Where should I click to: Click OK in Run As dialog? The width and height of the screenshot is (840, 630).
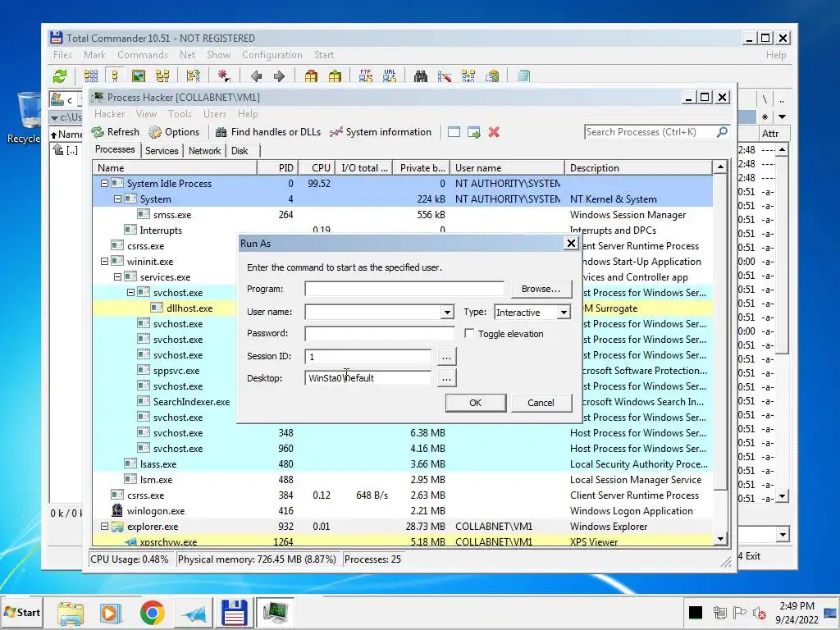coord(475,402)
